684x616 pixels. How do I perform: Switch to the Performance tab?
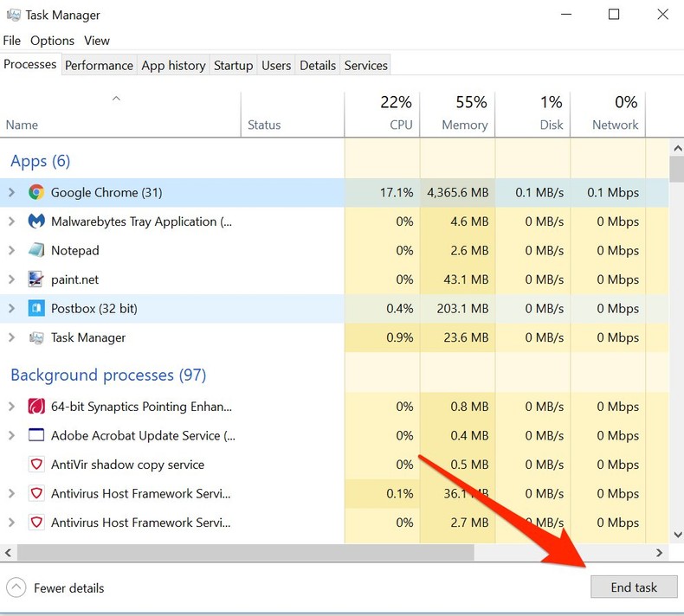pos(99,65)
